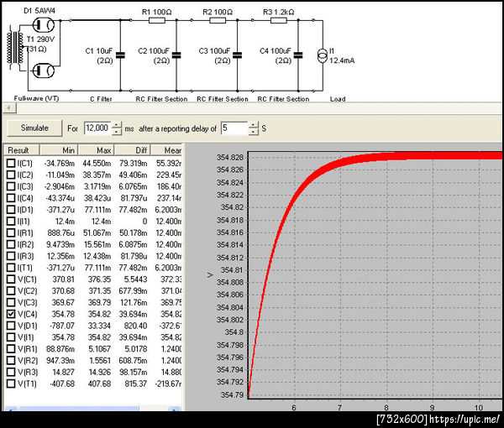Click the I(C1) Diff value 79.319m
The image size is (504, 428).
click(133, 163)
